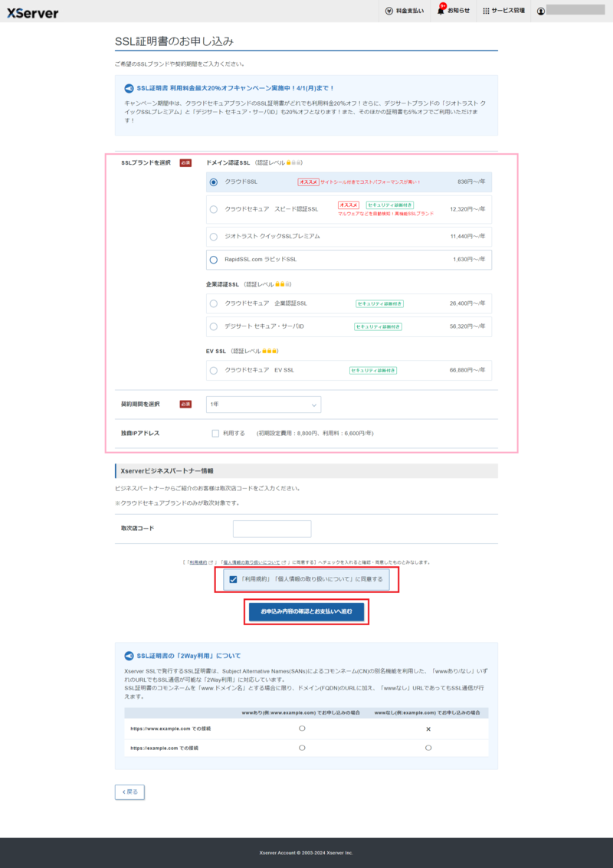The image size is (613, 868).
Task: Choose クラウドセキュア スピード認証SSL radio button
Action: point(214,209)
